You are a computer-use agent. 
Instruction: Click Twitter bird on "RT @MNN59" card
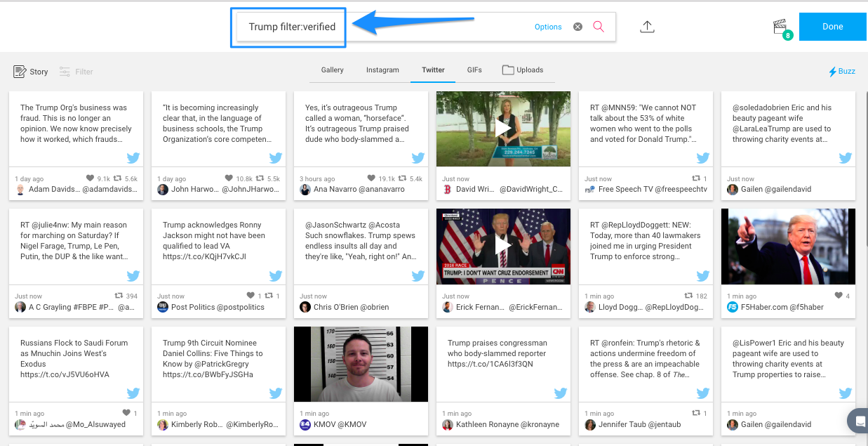tap(703, 158)
